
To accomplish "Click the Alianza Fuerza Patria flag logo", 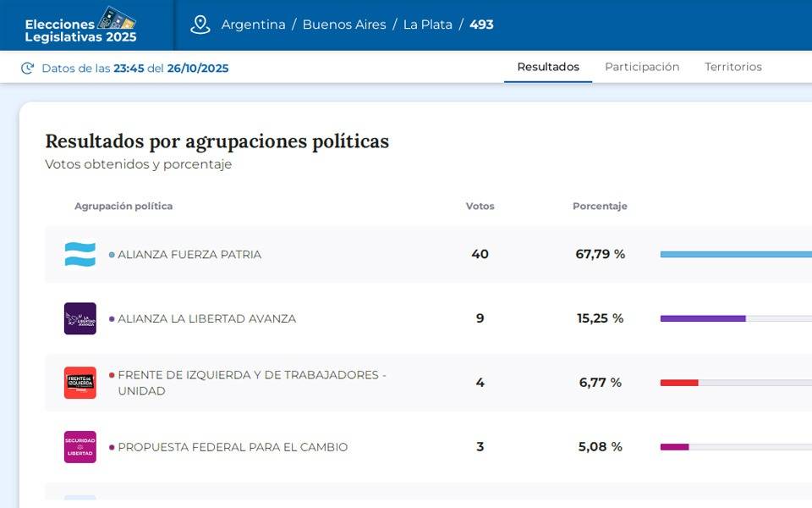I will click(80, 254).
